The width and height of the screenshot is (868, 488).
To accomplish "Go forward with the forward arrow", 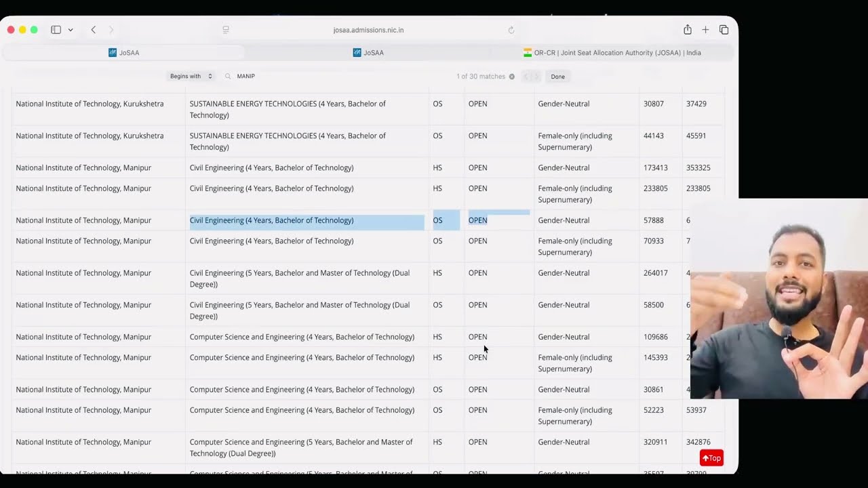I will (111, 30).
